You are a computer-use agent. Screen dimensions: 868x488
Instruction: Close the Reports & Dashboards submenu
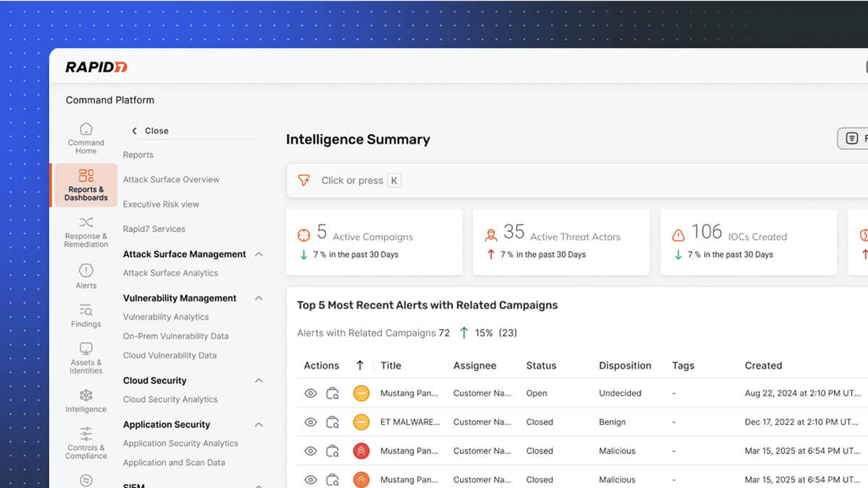[150, 131]
